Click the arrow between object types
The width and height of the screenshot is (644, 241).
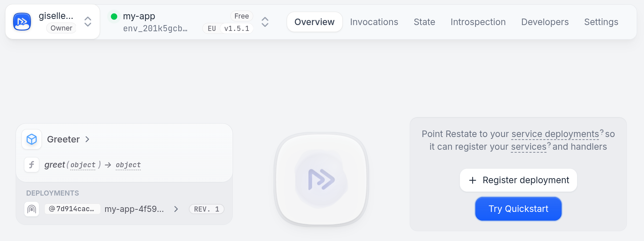pyautogui.click(x=108, y=165)
